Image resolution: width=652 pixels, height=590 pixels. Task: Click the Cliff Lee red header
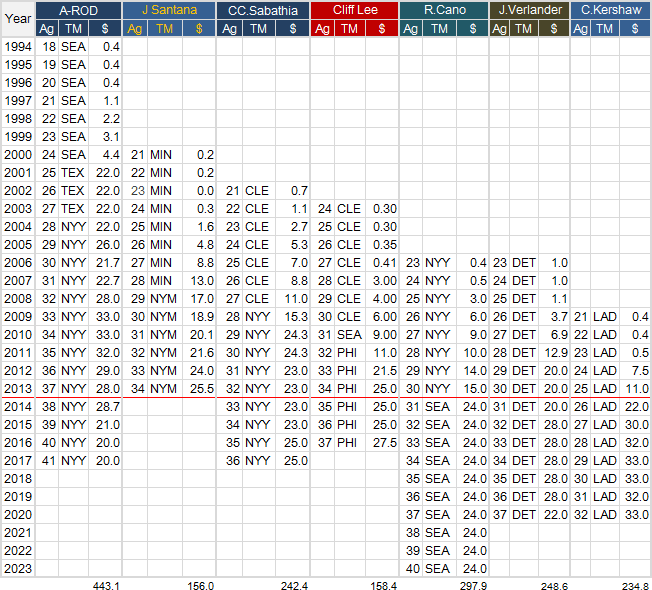point(355,10)
